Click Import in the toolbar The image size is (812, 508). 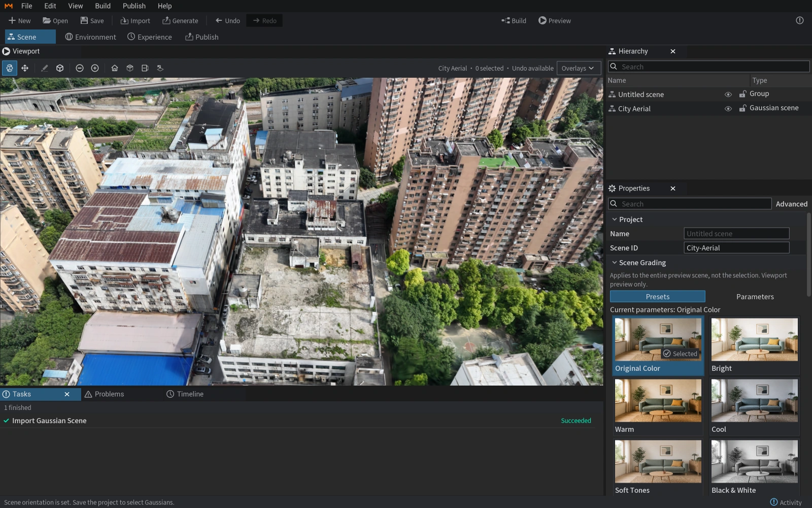(135, 21)
